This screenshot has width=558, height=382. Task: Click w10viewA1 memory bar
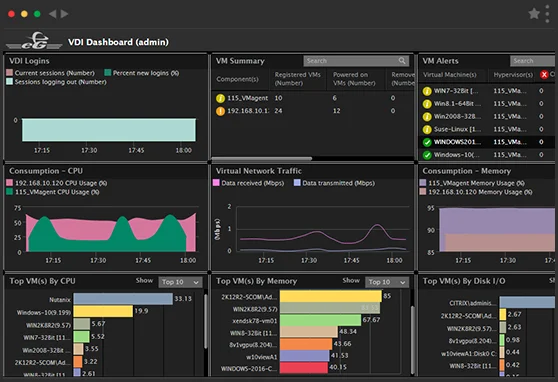(305, 356)
